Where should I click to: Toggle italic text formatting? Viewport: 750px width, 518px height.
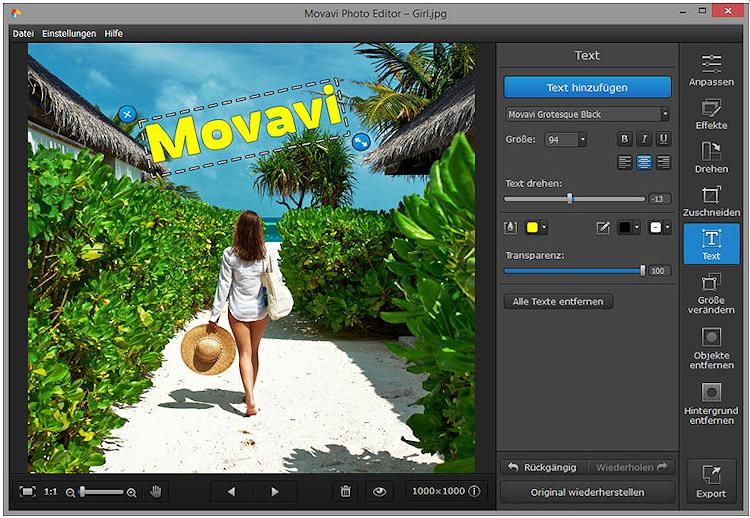[644, 139]
